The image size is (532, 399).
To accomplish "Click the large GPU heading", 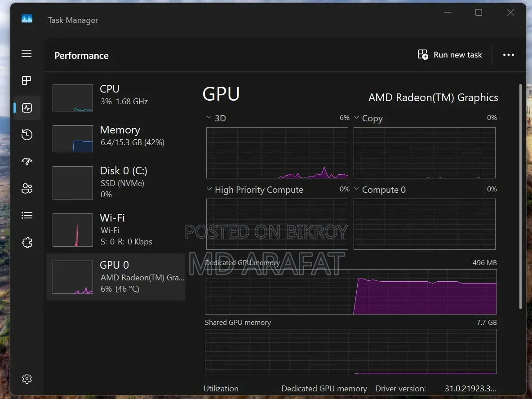I will pyautogui.click(x=221, y=93).
